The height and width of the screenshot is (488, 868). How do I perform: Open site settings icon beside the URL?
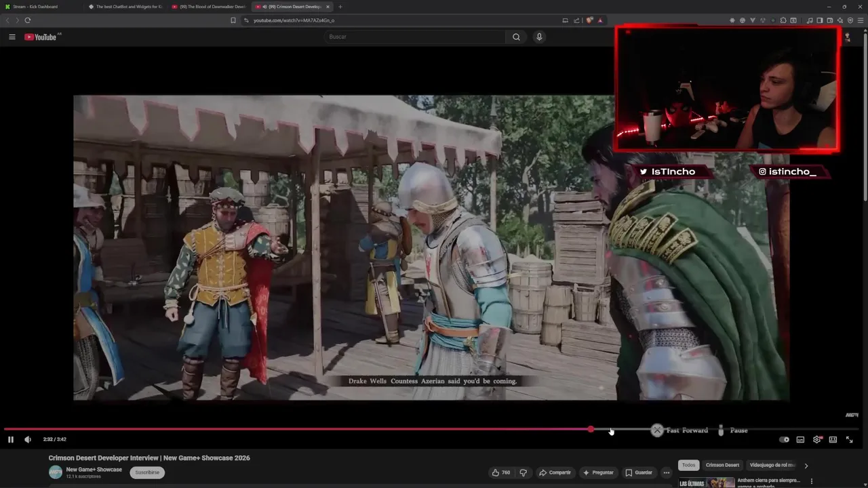246,20
